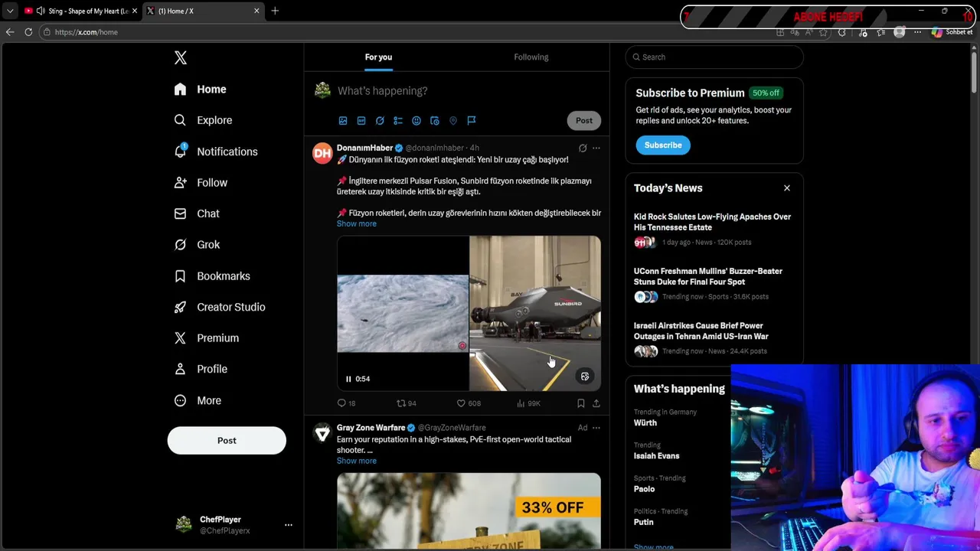Go to Profile page
980x551 pixels.
click(x=201, y=369)
